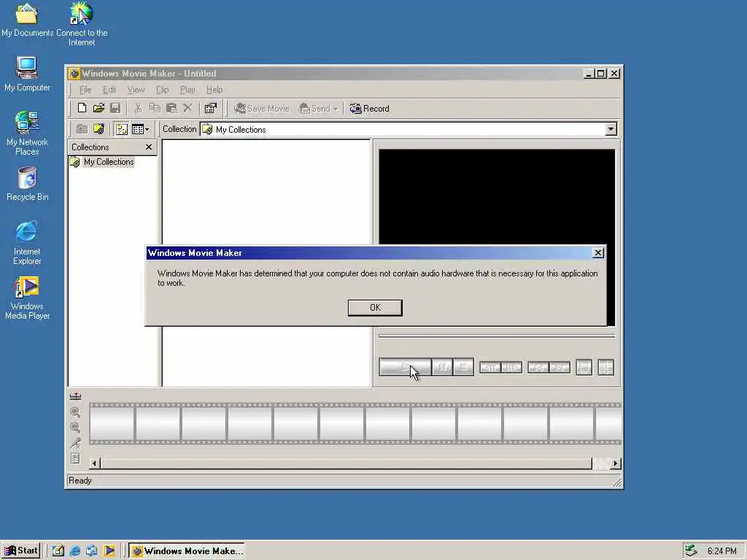
Task: Click the Next Frame button
Action: pyautogui.click(x=511, y=367)
